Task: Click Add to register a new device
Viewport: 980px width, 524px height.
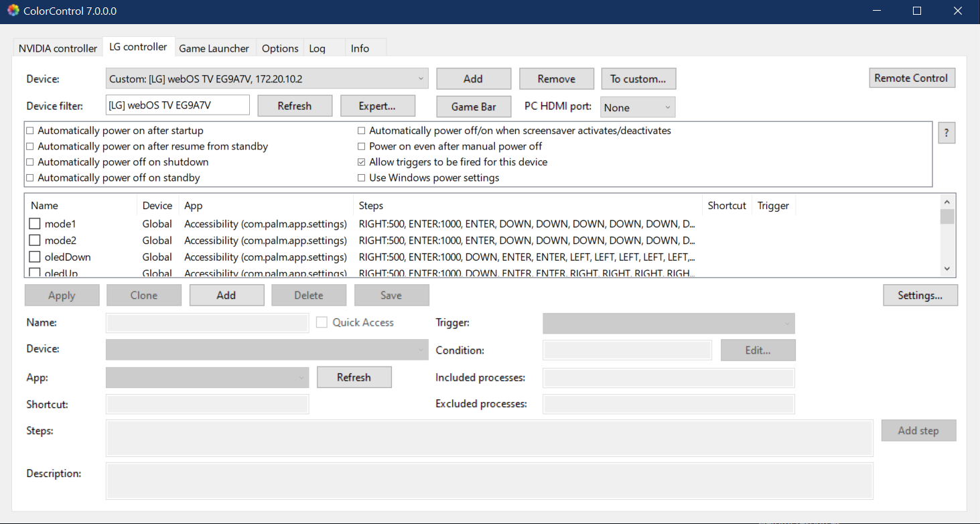Action: (x=473, y=78)
